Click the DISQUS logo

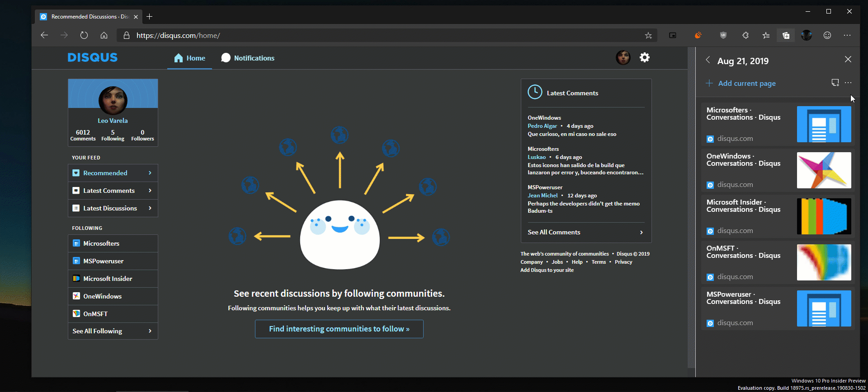click(x=93, y=57)
